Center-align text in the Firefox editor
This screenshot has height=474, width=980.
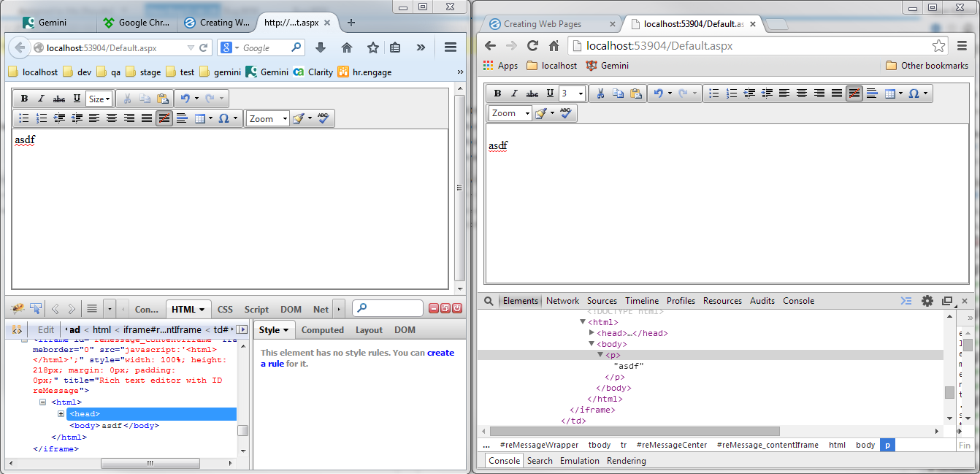112,118
